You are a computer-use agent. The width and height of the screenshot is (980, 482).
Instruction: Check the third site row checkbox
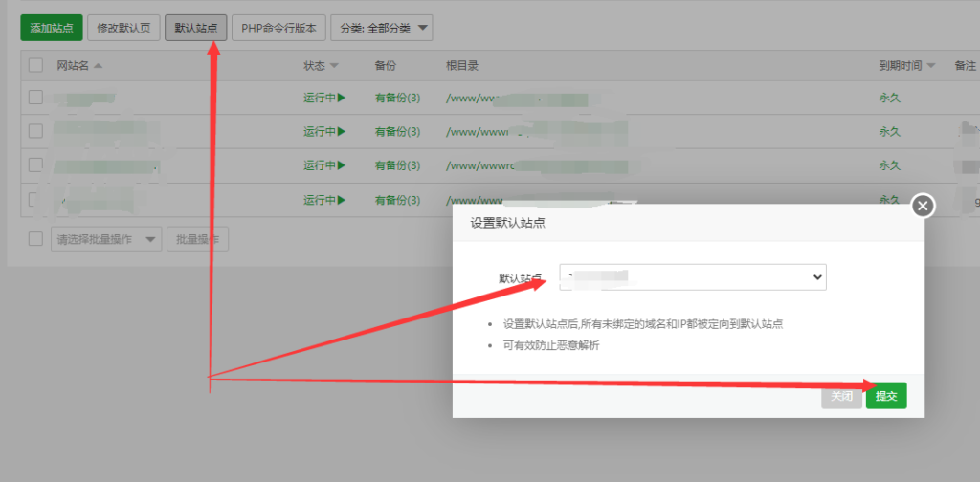(x=35, y=164)
